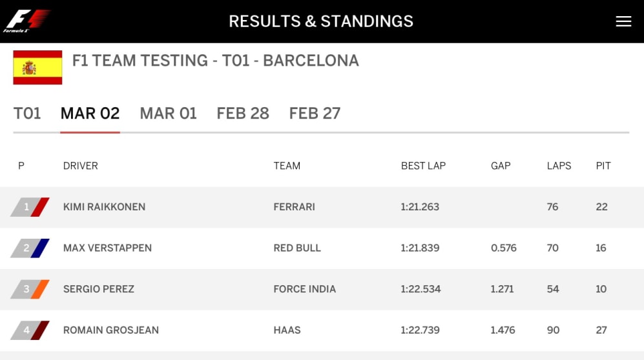
Task: Click the Spanish flag icon
Action: [37, 68]
